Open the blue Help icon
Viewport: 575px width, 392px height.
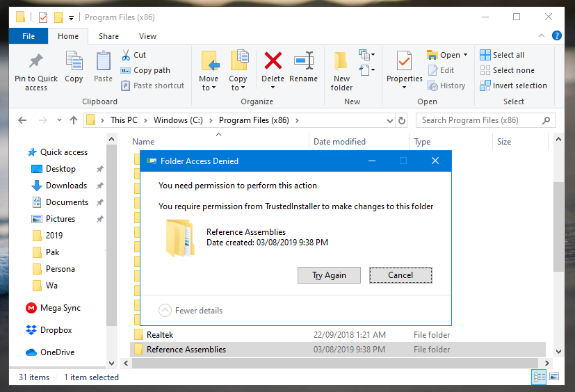tap(557, 35)
